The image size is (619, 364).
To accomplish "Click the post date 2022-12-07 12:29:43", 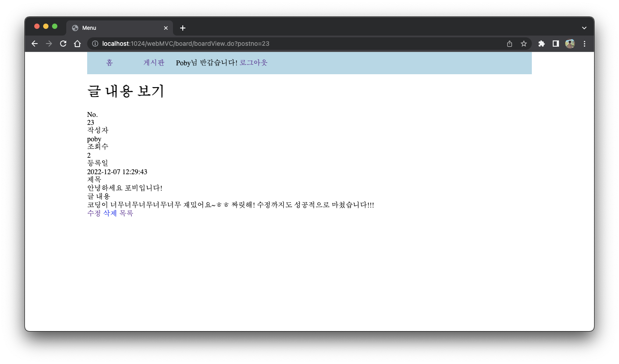I will [117, 172].
